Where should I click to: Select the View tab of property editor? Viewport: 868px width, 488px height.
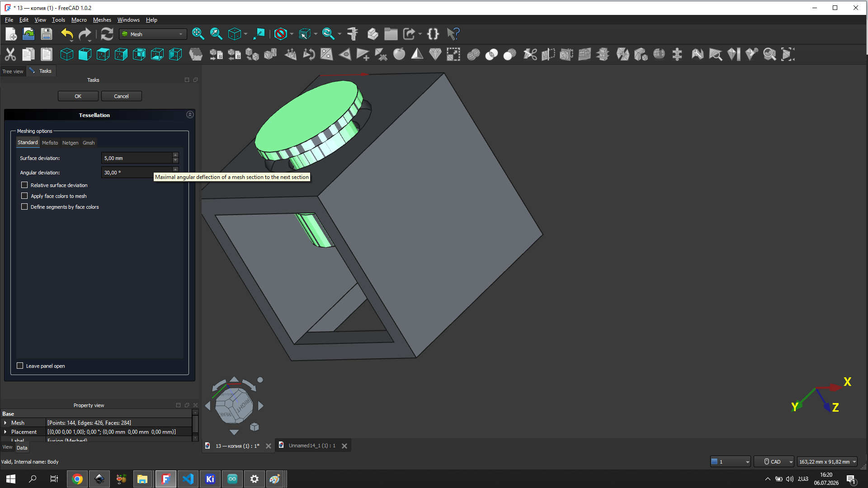tap(8, 447)
